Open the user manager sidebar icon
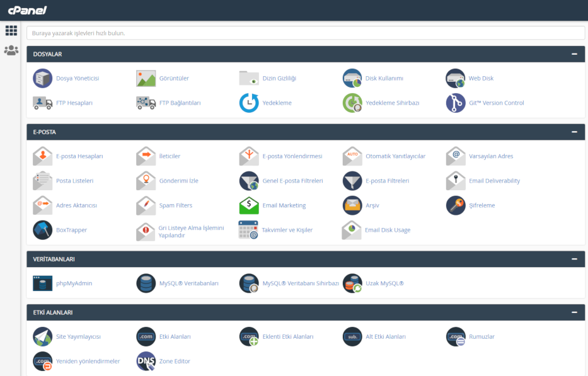 pyautogui.click(x=11, y=50)
